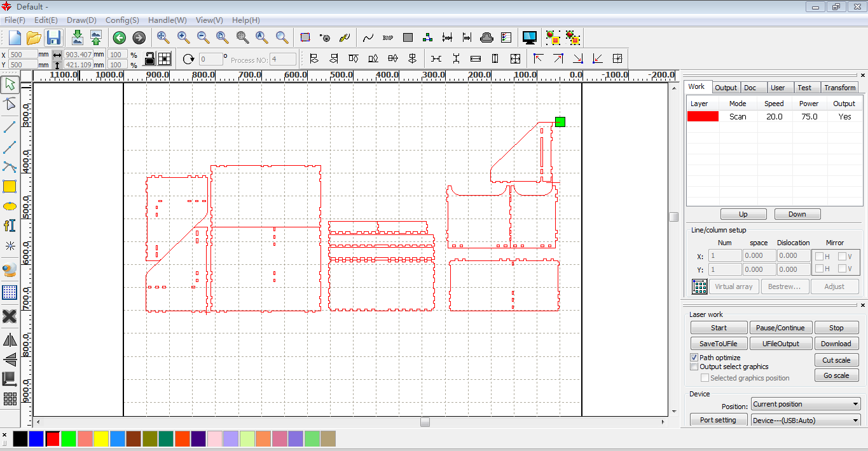Click the BMP bitmap handle icon
868x451 pixels.
[x=388, y=37]
